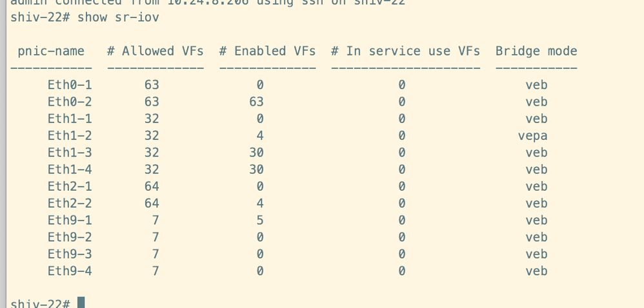Viewport: 644px width, 308px height.
Task: Click the 'pnic-name' column header
Action: point(51,51)
